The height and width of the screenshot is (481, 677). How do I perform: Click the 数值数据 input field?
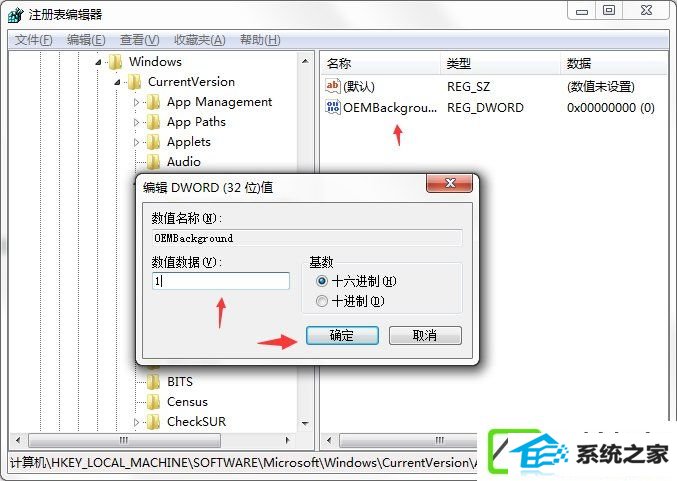click(221, 281)
